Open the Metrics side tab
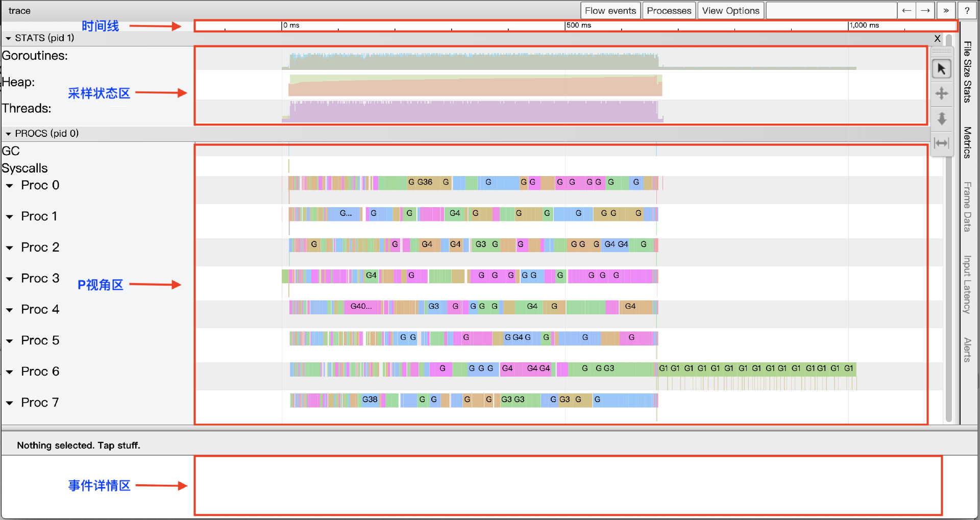Screen dimensions: 980x520 pos(967,142)
